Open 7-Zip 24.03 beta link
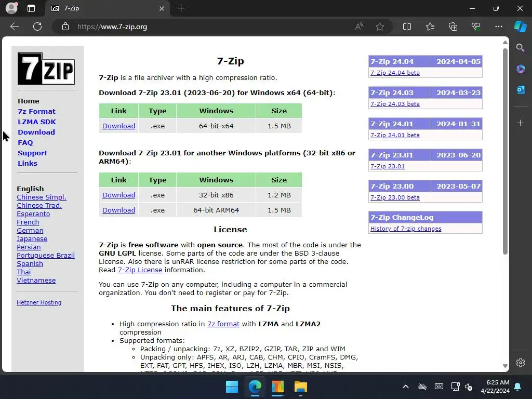This screenshot has height=399, width=532. (395, 104)
